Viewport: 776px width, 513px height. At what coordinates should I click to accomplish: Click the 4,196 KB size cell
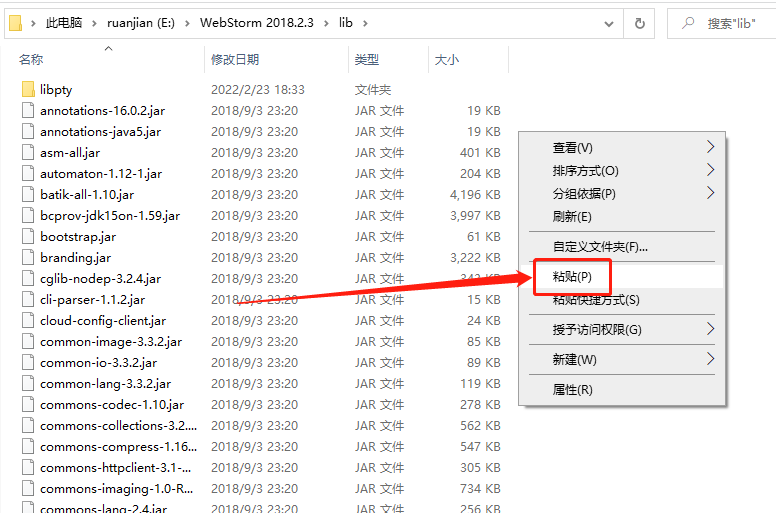click(x=475, y=194)
